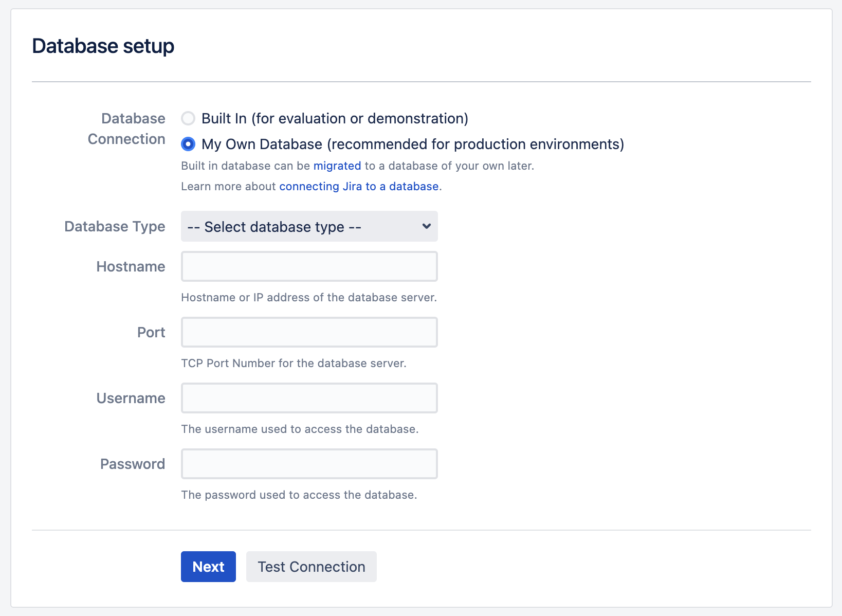
Task: Open 'connecting Jira to a database' link
Action: coord(359,187)
